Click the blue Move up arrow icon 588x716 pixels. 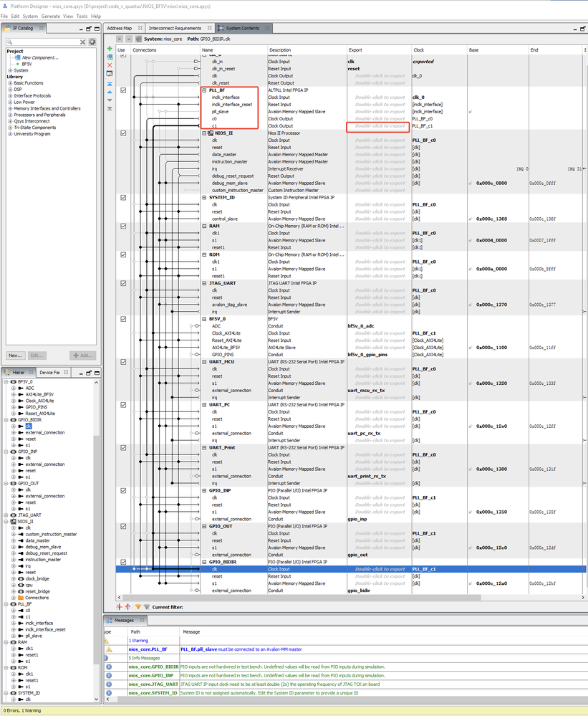[110, 92]
